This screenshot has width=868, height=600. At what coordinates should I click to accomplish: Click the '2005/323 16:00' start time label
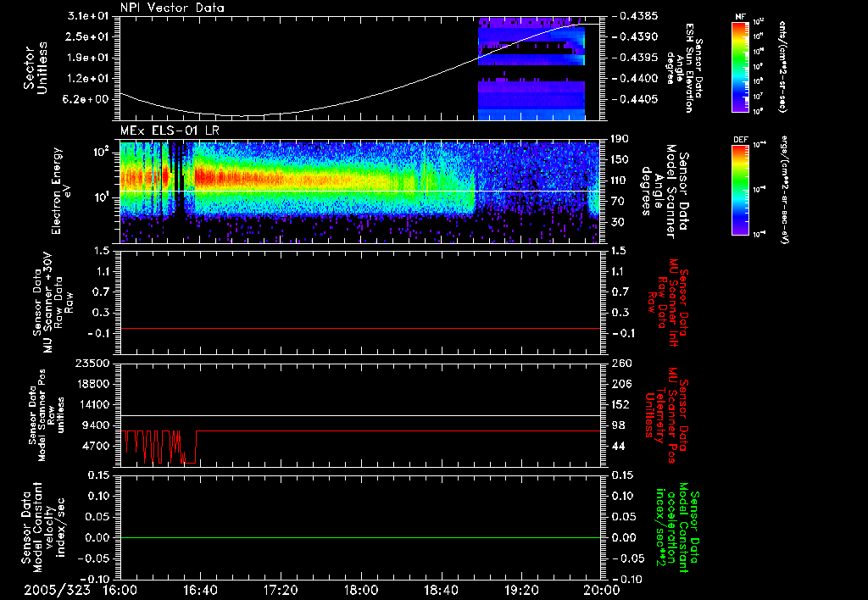click(82, 590)
